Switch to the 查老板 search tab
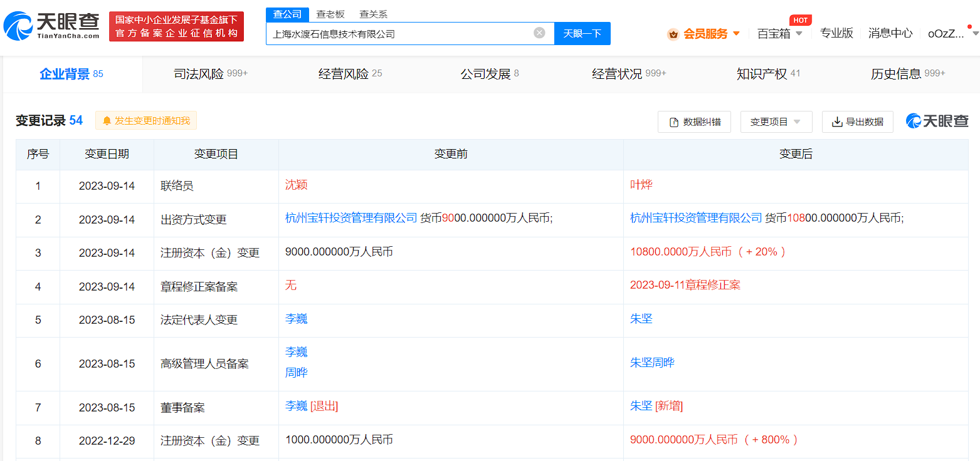Viewport: 980px width, 461px height. (x=330, y=14)
